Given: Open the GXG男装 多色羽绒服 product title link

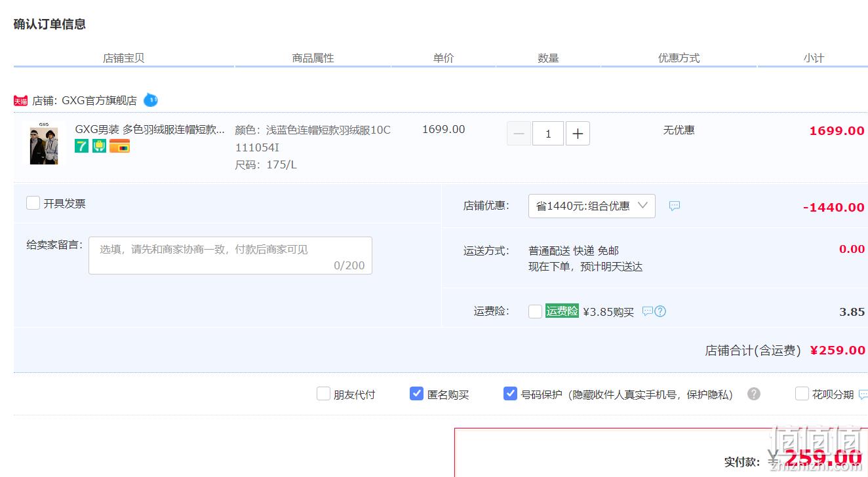Looking at the screenshot, I should pos(150,129).
